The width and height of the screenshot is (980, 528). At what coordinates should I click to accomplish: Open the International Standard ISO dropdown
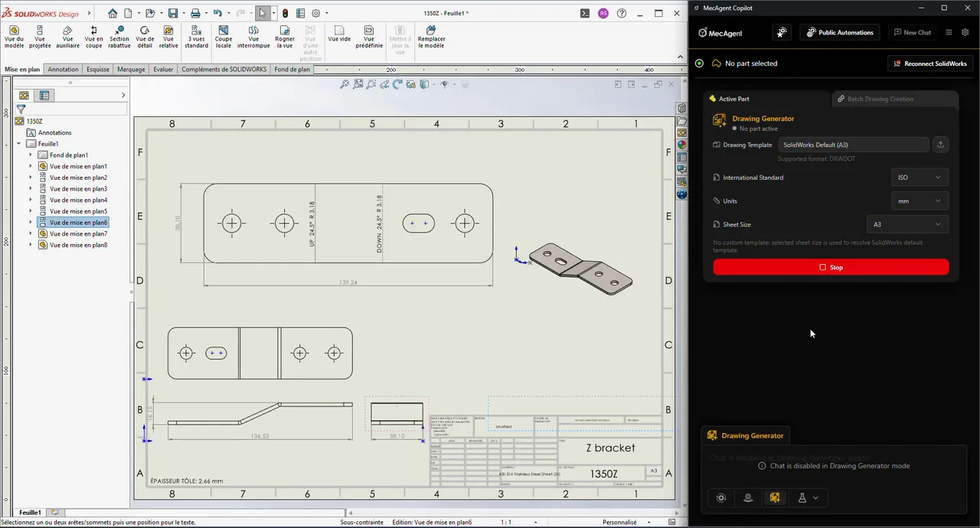point(920,178)
